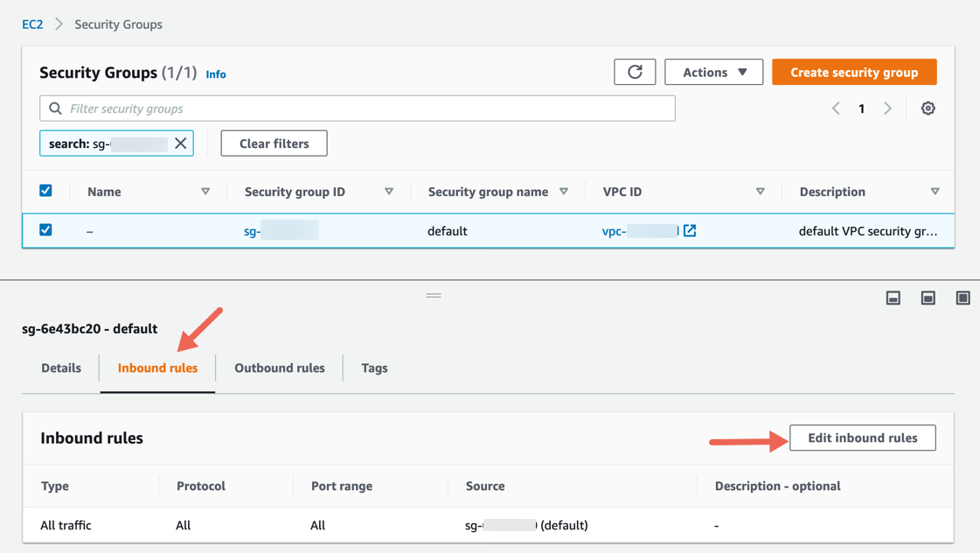Open the Tags tab

[x=374, y=368]
